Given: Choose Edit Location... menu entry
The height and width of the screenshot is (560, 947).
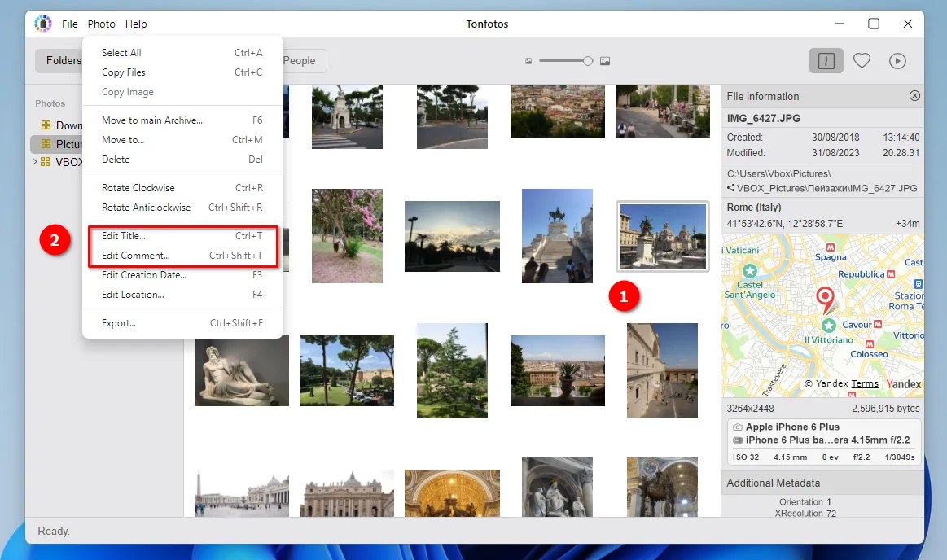Looking at the screenshot, I should tap(182, 295).
